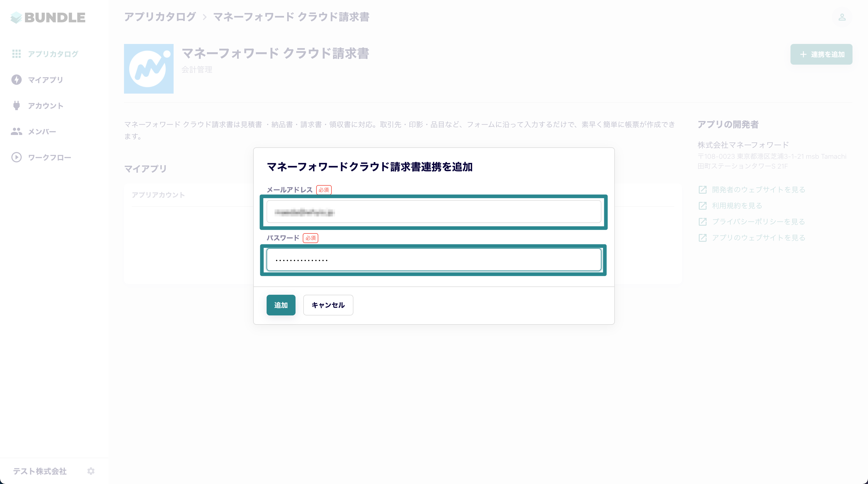Image resolution: width=868 pixels, height=484 pixels.
Task: Click the マネーフォワード app logo thumbnail
Action: pyautogui.click(x=149, y=69)
